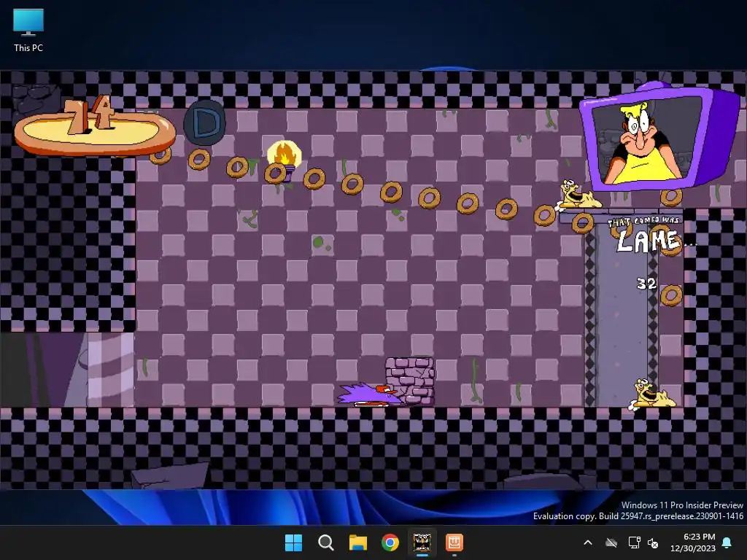Click the onion ring beside the 32 counter
Screen dimensions: 747x560
tap(671, 295)
